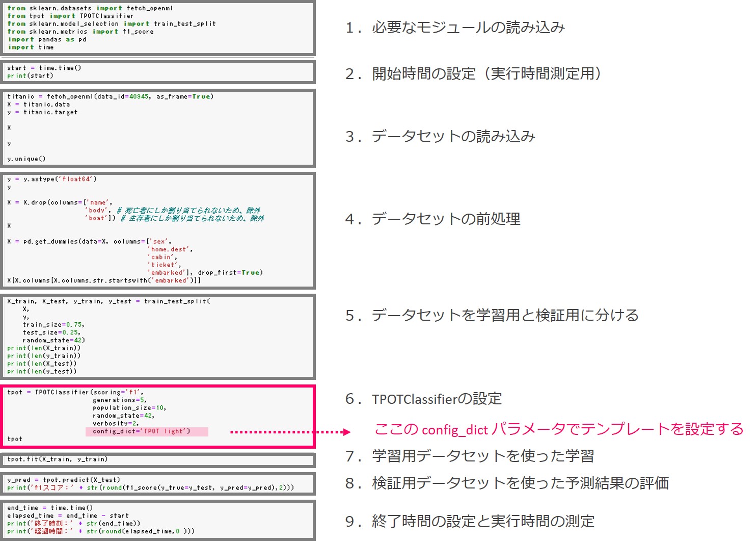Click the train_test_split code cell
Viewport: 756px width, 541px height.
coord(158,336)
